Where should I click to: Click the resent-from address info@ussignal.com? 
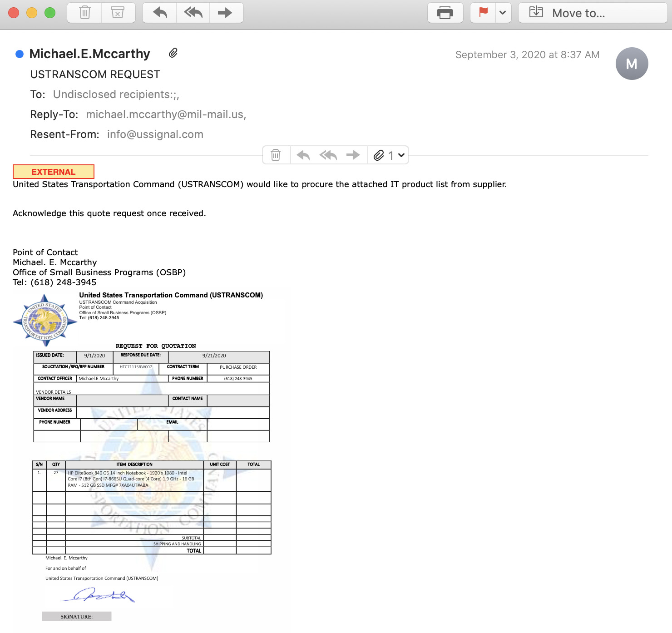pos(155,134)
